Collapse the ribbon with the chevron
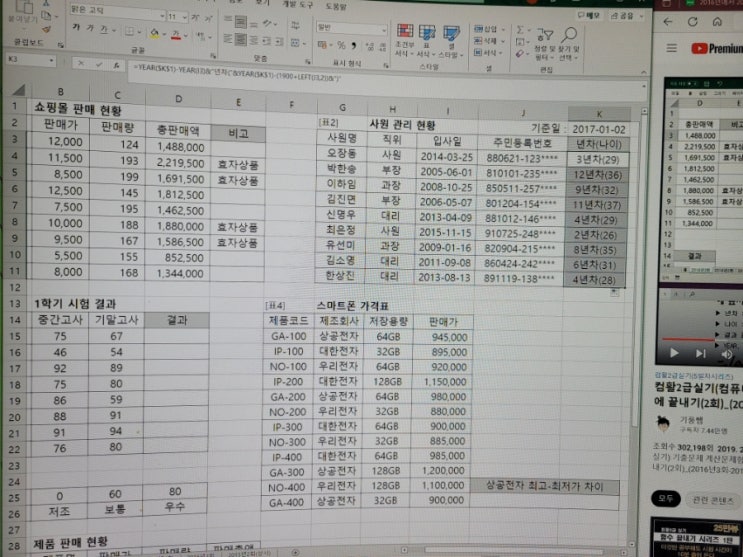The image size is (743, 557). (643, 72)
